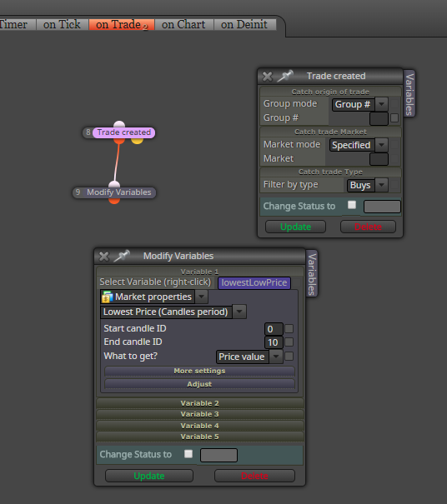Open the Group mode dropdown
447x504 pixels.
382,104
